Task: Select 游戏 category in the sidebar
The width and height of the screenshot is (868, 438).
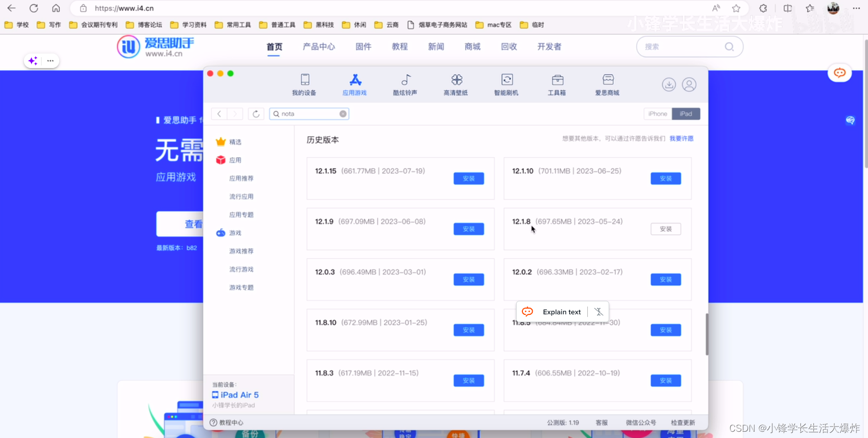Action: (x=229, y=233)
